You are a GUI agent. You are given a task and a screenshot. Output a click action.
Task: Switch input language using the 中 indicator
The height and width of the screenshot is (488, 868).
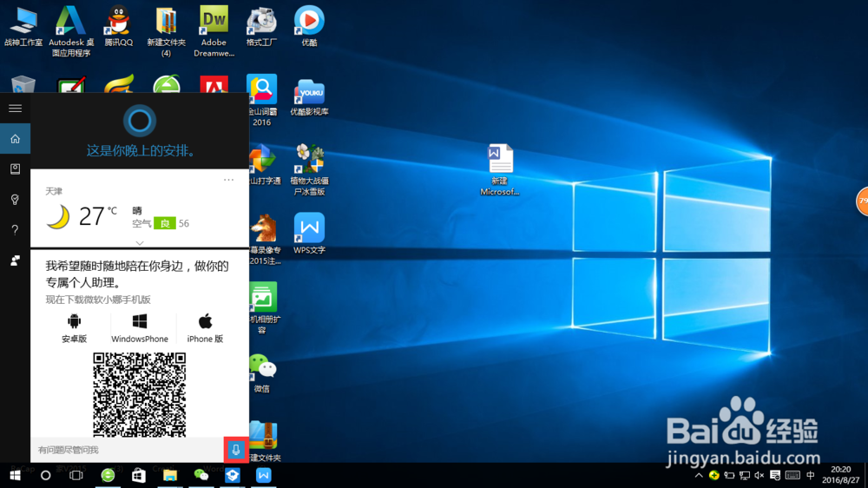tap(811, 475)
